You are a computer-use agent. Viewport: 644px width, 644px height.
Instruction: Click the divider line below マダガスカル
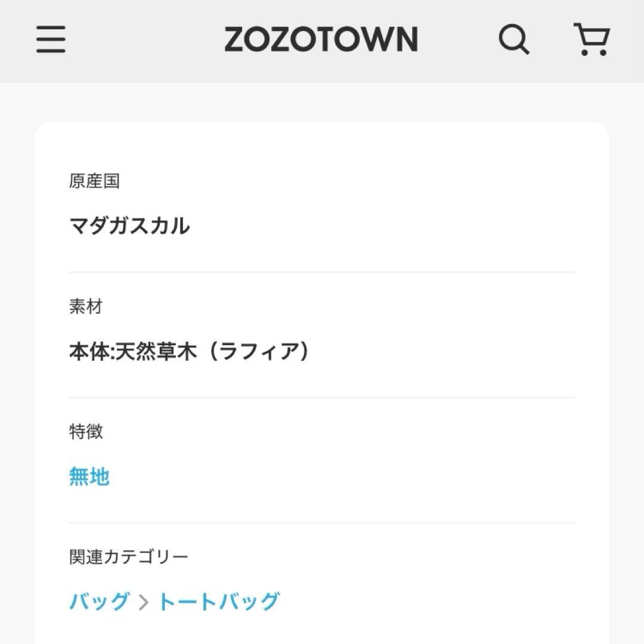pos(322,273)
